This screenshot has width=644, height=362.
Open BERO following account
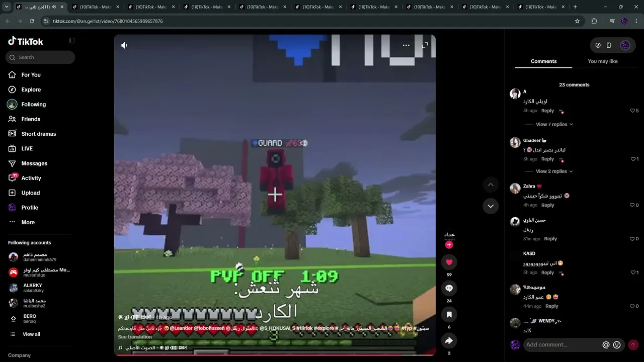pos(40,318)
